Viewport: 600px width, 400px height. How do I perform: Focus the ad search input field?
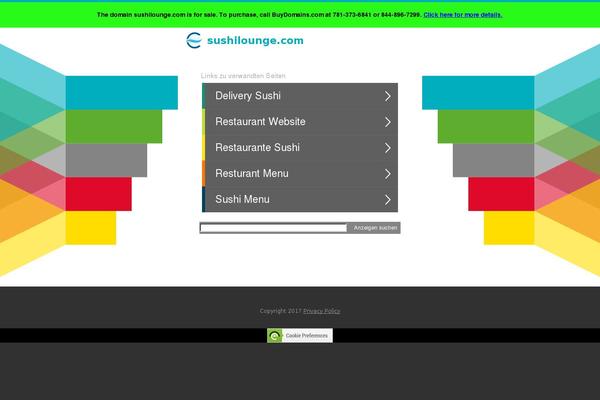click(274, 228)
